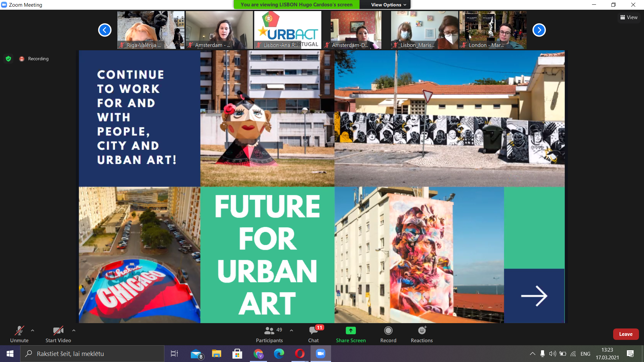Viewport: 644px width, 362px height.
Task: Leave the meeting
Action: [x=626, y=334]
